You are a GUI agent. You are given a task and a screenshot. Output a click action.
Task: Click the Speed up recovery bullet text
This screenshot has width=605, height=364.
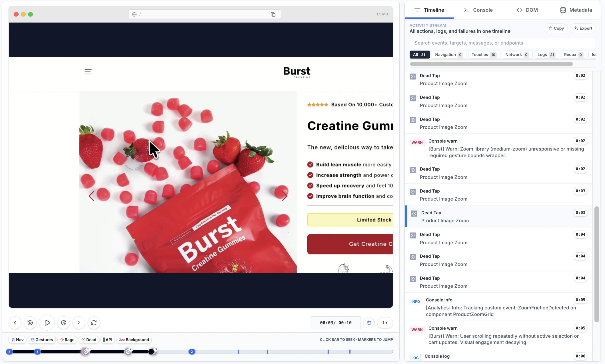pos(354,186)
